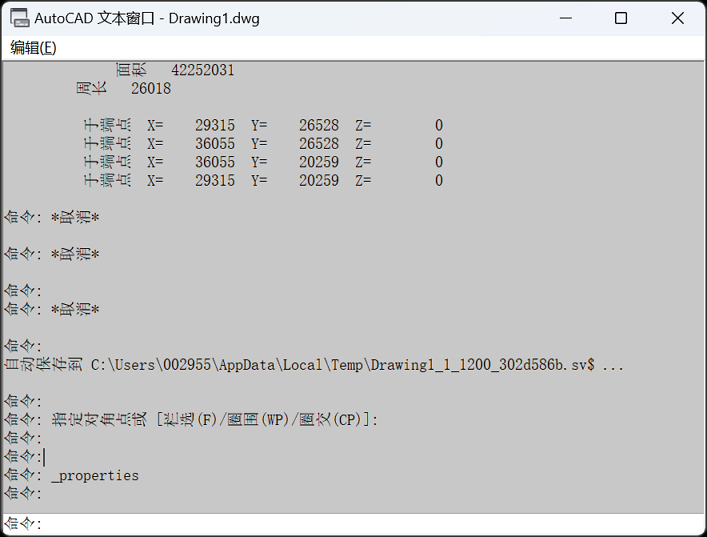Click the bottom 命令: command input line
Image resolution: width=707 pixels, height=537 pixels.
pyautogui.click(x=354, y=523)
